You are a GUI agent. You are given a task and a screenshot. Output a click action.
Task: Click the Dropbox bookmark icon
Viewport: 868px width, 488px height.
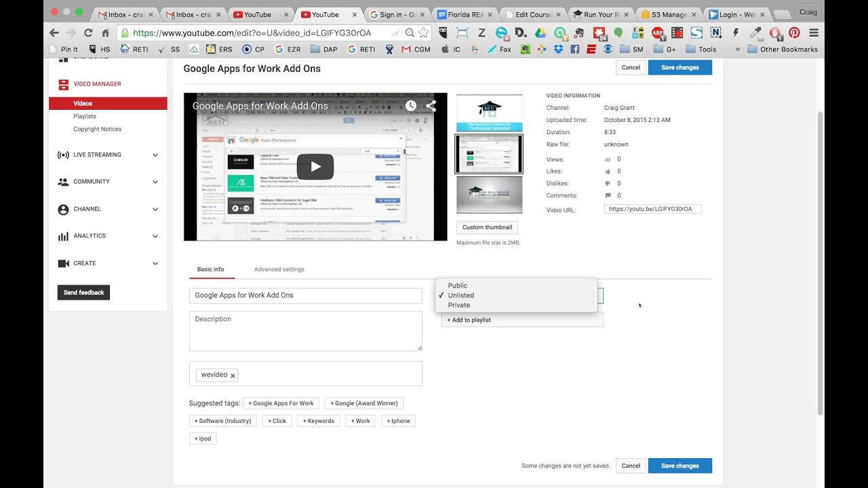[x=558, y=49]
